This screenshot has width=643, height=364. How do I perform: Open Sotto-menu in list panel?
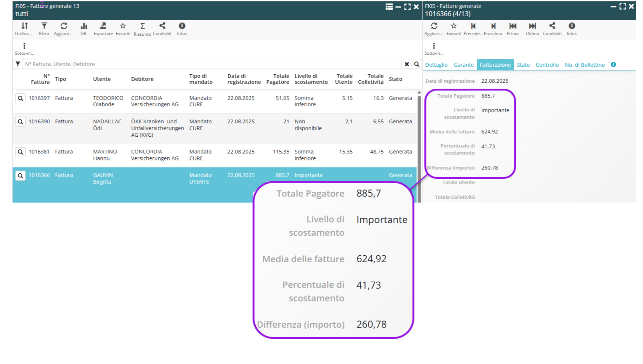click(24, 46)
